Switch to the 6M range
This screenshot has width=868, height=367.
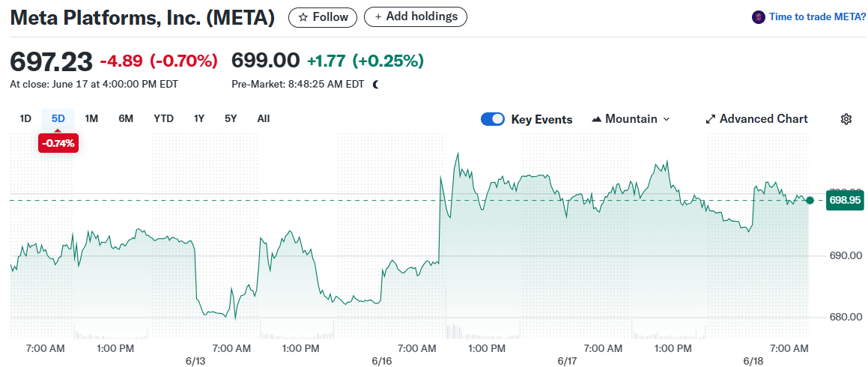126,118
